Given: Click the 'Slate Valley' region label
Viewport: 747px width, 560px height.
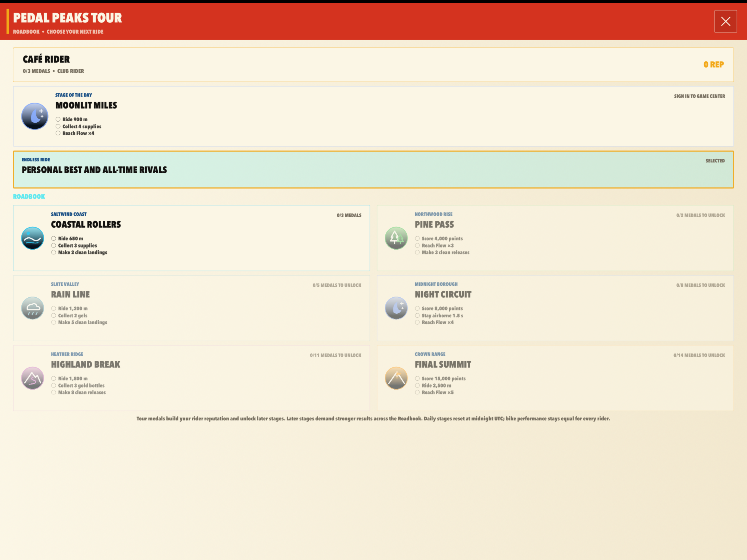Looking at the screenshot, I should click(x=65, y=284).
